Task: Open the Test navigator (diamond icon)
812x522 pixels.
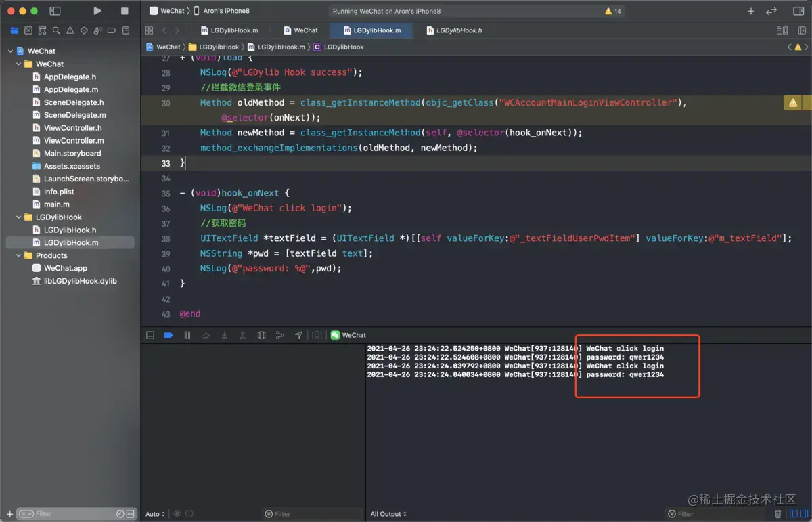Action: [x=84, y=30]
